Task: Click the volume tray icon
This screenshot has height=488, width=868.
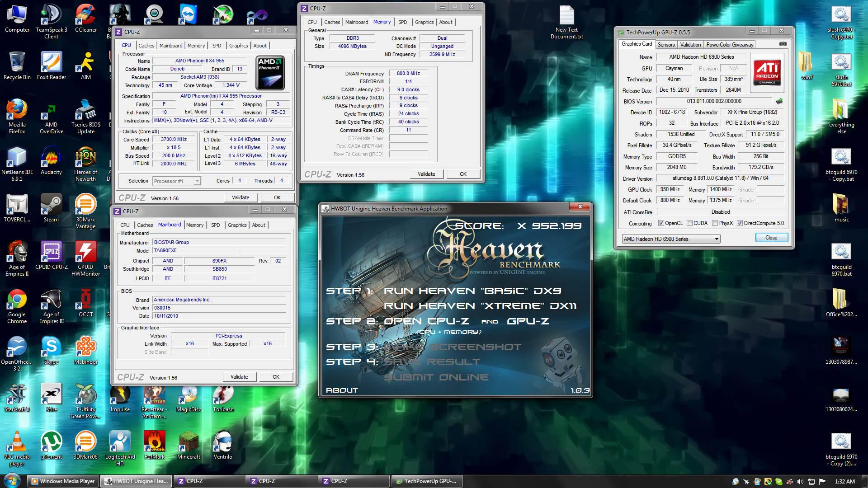Action: pyautogui.click(x=800, y=482)
